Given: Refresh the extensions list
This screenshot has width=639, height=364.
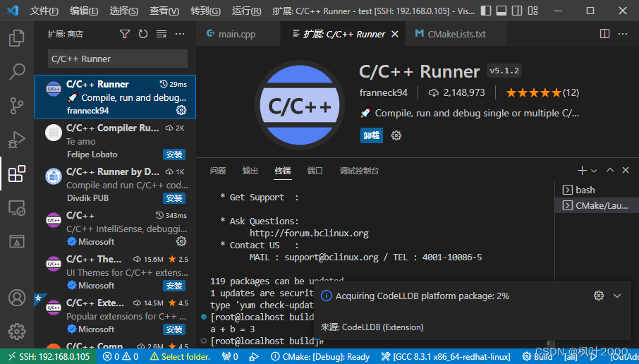Looking at the screenshot, I should [142, 35].
